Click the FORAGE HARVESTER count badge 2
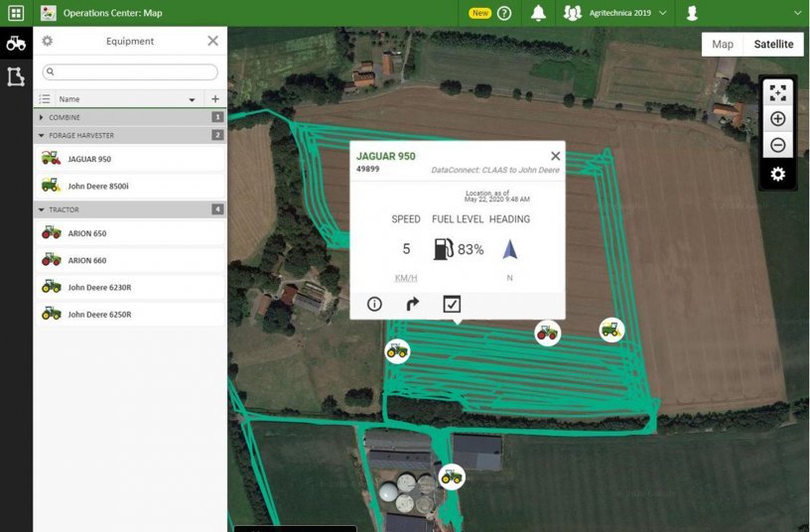 217,135
